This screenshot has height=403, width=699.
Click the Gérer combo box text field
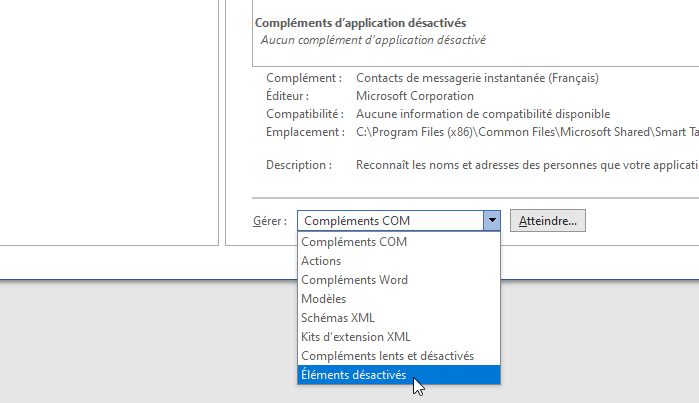(389, 221)
